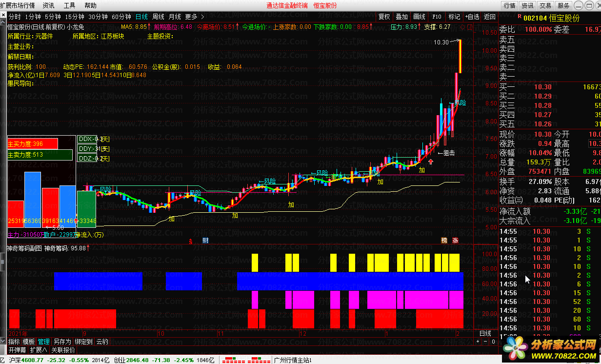Click the 日线 period label below the price axis
Image resolution: width=601 pixels, height=364 pixels.
click(485, 333)
